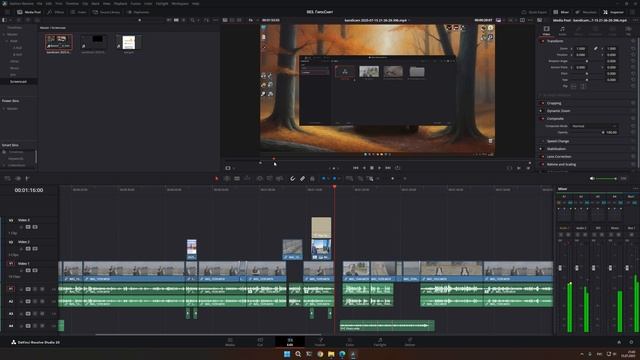The width and height of the screenshot is (640, 360).
Task: Toggle the Cropping section enable switch
Action: (542, 103)
